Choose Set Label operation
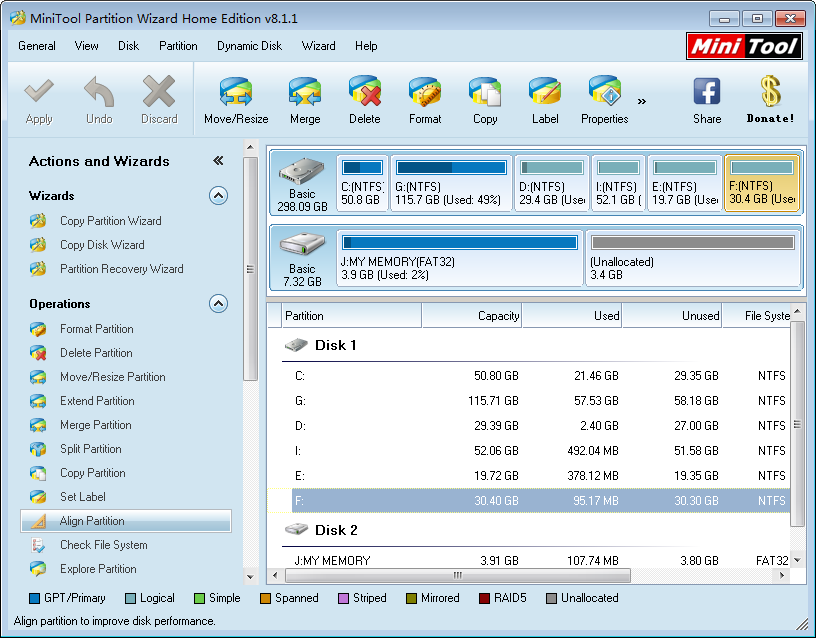The width and height of the screenshot is (816, 638). pyautogui.click(x=82, y=496)
